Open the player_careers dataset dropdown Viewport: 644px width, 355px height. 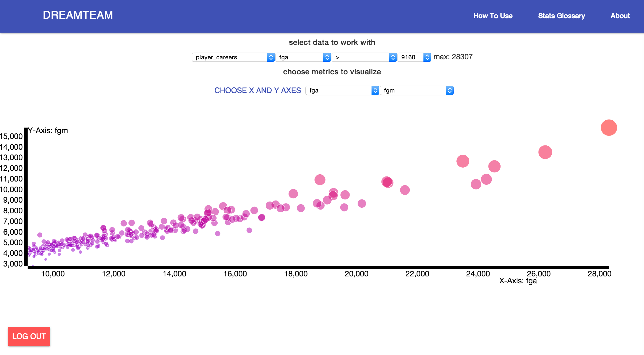233,57
